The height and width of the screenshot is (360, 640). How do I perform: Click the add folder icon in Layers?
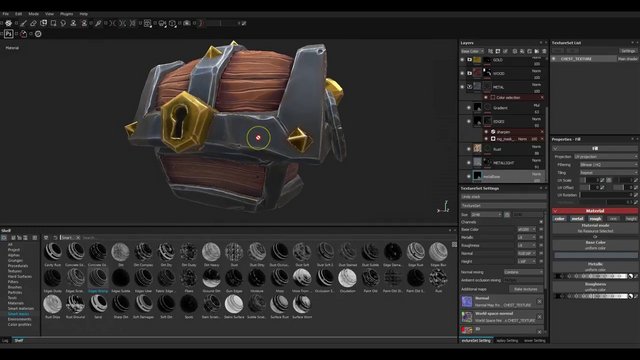(537, 51)
